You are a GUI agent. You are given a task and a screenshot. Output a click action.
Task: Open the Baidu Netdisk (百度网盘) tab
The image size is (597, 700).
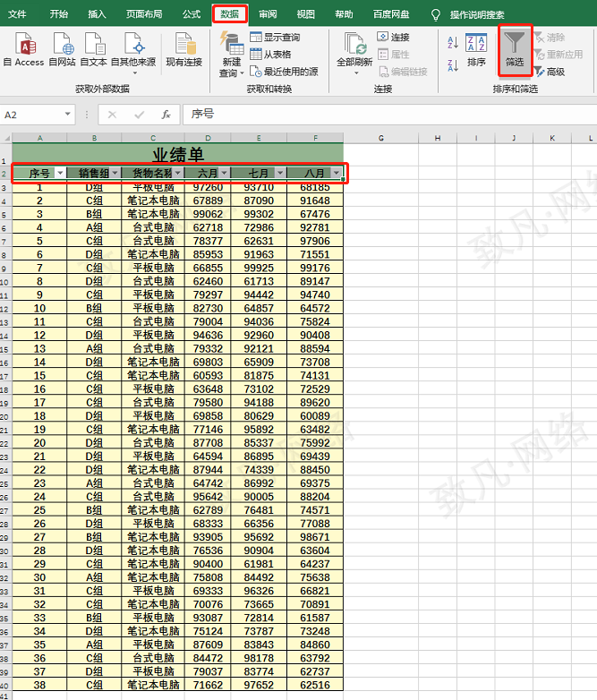coord(391,14)
